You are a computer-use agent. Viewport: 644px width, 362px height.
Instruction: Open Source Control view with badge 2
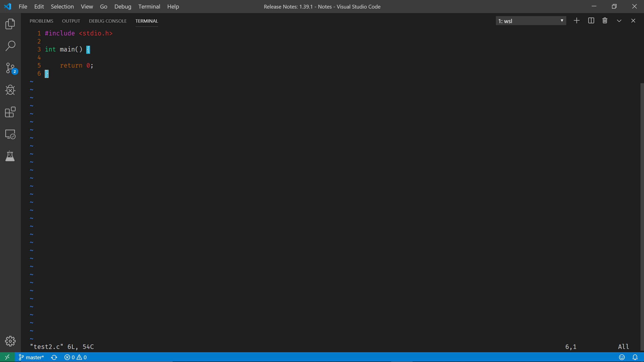click(11, 68)
